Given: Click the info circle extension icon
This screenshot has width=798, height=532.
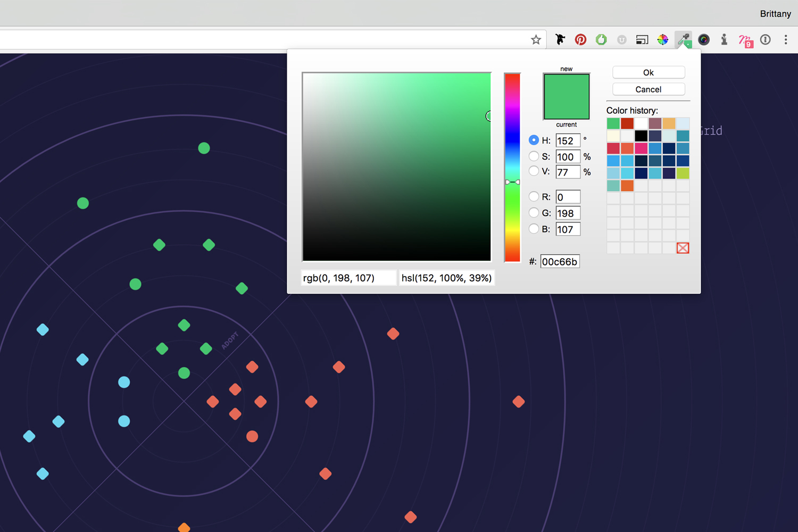Looking at the screenshot, I should tap(765, 39).
